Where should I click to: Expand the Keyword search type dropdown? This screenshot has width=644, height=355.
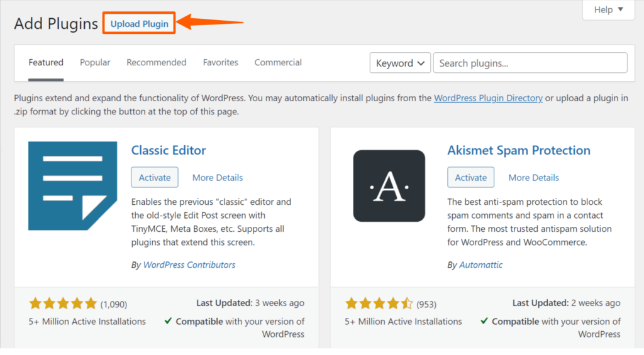click(x=400, y=63)
